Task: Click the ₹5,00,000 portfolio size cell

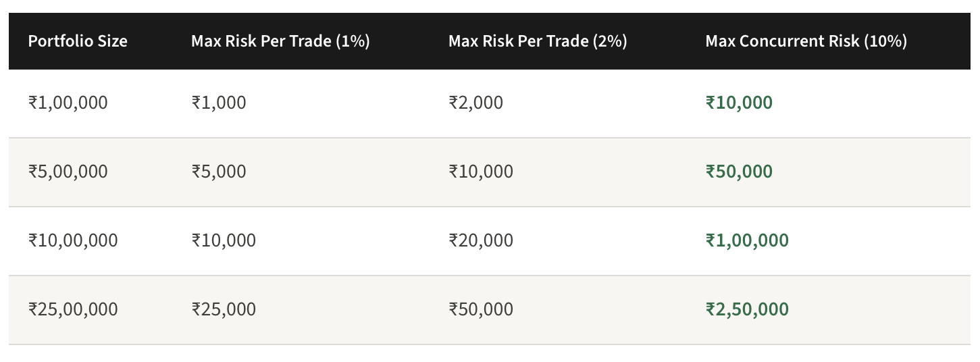Action: point(68,172)
